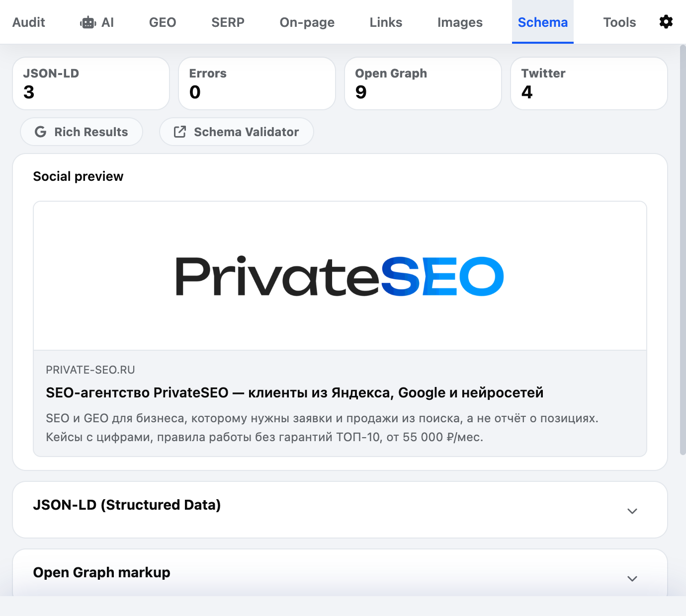Viewport: 686px width, 616px height.
Task: Click the Open Graph count card
Action: tap(423, 83)
